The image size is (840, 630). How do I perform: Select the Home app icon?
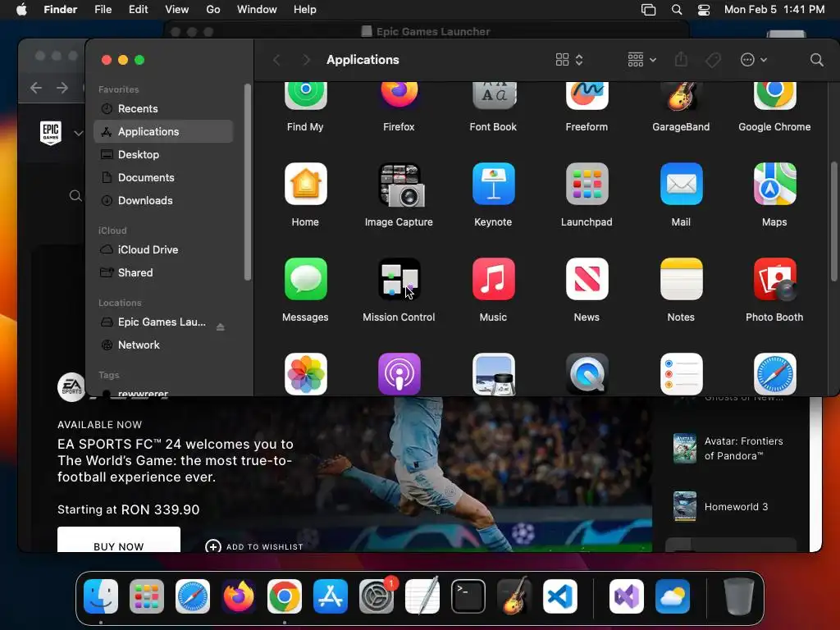coord(305,184)
